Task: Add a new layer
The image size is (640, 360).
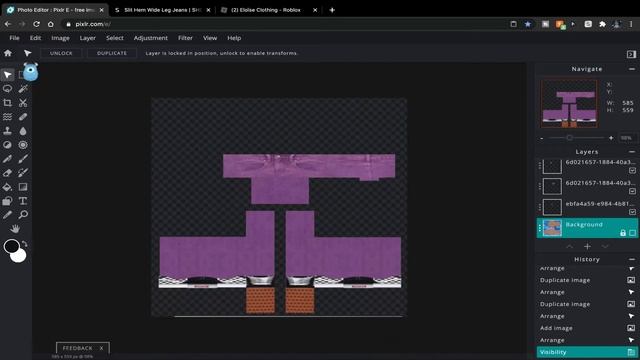Action: coord(587,246)
